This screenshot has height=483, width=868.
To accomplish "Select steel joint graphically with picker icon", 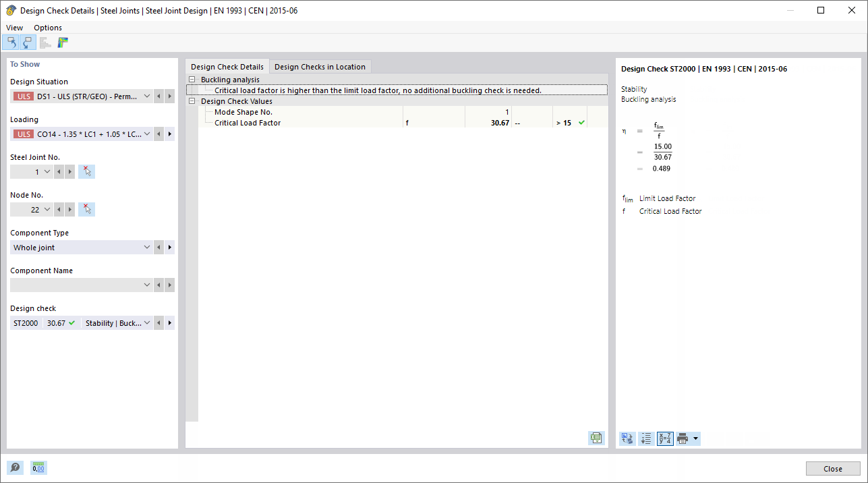I will tap(86, 171).
